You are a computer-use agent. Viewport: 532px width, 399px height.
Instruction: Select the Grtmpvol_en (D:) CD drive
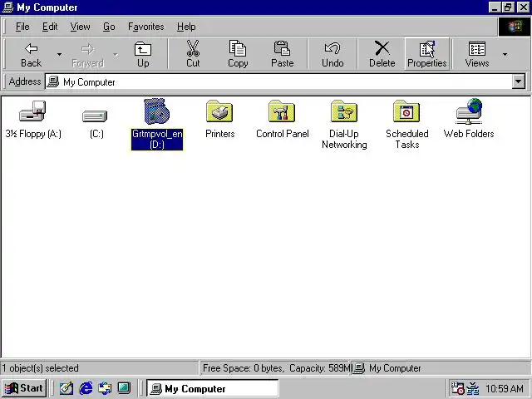157,124
